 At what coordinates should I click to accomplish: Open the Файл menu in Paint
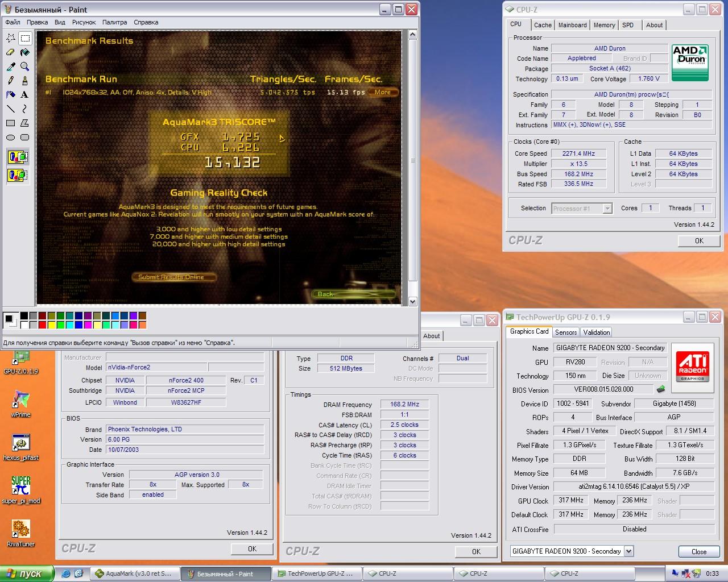coord(13,22)
